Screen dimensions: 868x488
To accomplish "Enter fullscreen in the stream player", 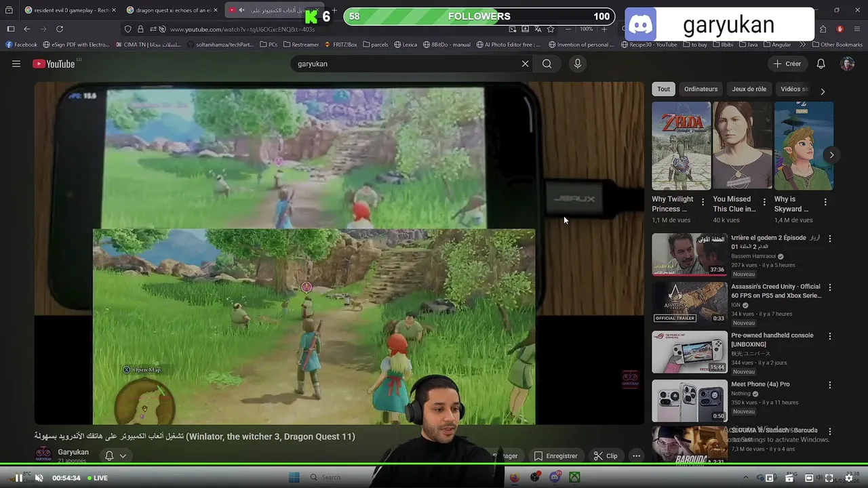I will click(829, 478).
